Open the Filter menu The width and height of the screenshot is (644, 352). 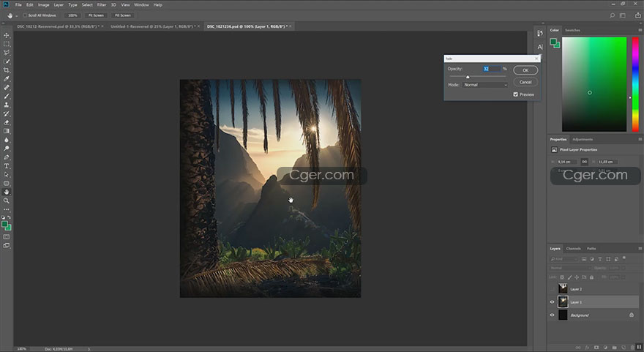[x=102, y=5]
